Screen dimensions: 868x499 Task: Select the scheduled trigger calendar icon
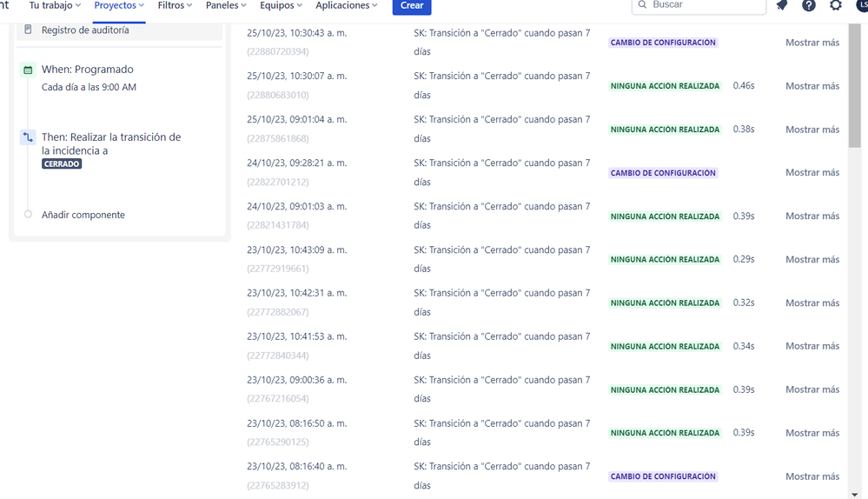(x=28, y=70)
